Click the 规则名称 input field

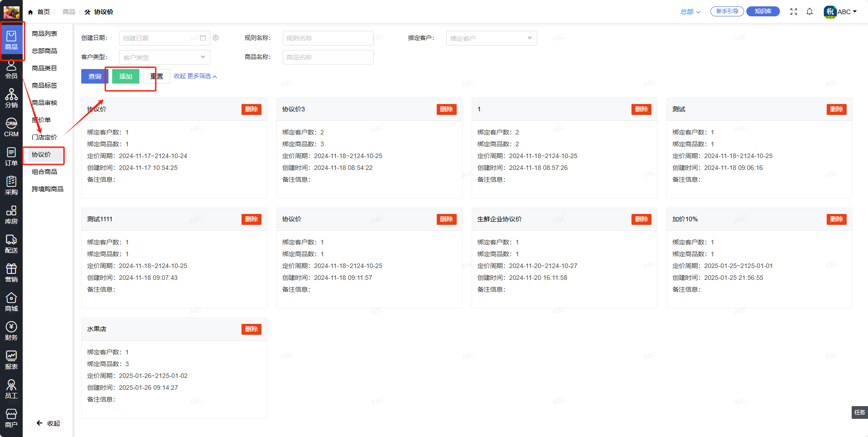pos(328,38)
